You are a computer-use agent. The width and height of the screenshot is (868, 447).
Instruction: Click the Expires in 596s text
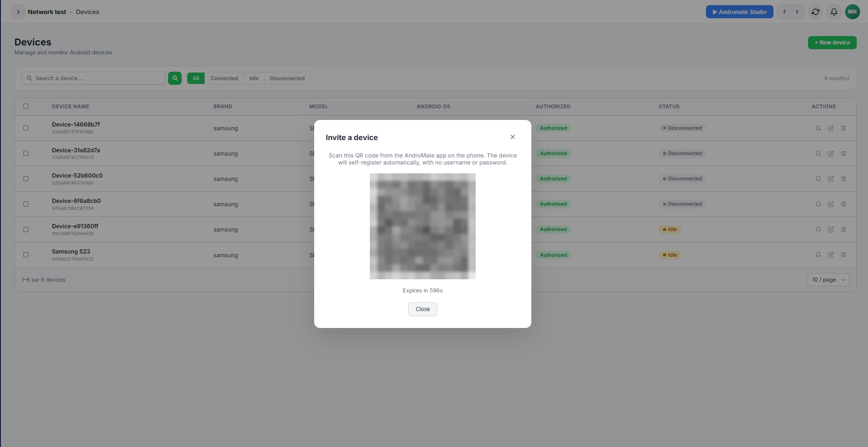point(423,291)
